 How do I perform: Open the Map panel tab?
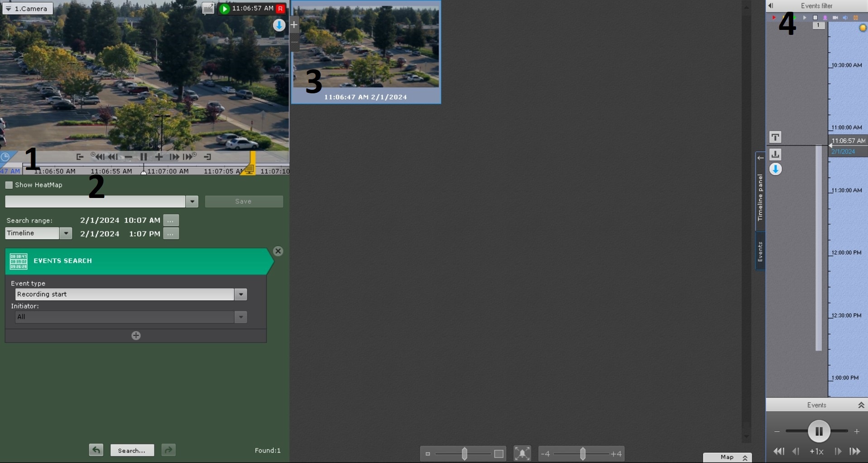coord(727,457)
